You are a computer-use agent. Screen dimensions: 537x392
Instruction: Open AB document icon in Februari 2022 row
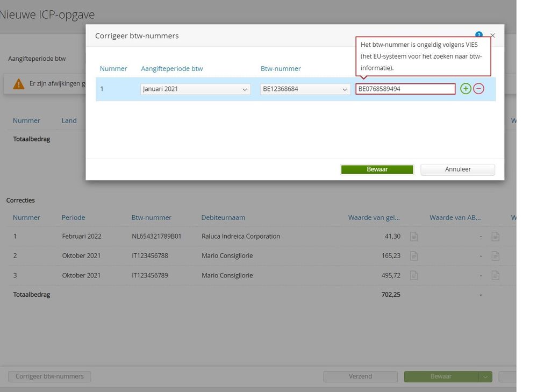click(495, 237)
